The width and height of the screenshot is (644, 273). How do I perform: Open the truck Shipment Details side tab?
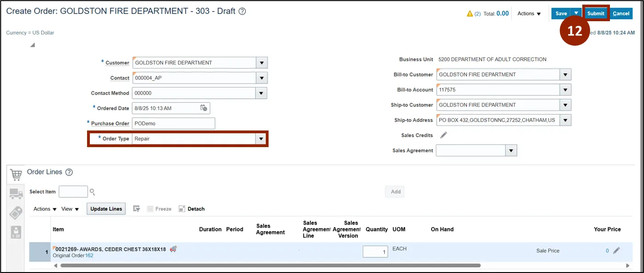(x=16, y=194)
